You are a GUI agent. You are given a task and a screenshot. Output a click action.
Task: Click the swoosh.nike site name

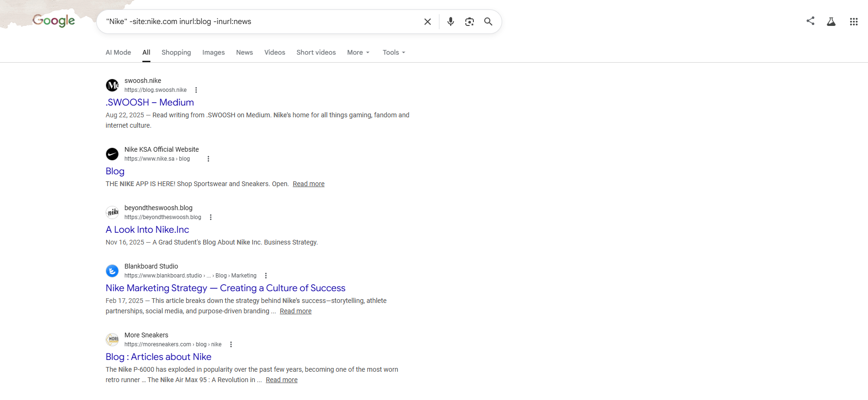coord(143,81)
